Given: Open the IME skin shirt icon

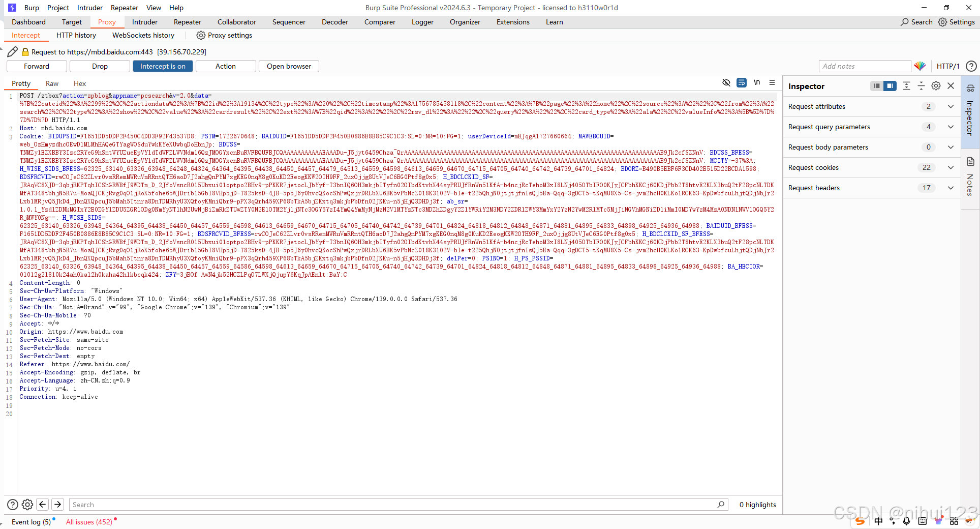Looking at the screenshot, I should tap(938, 521).
